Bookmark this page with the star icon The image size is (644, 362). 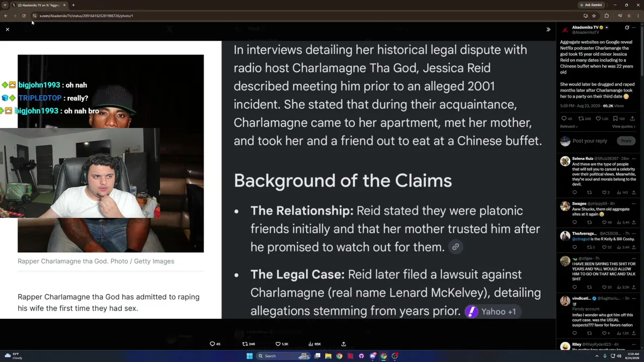(594, 16)
